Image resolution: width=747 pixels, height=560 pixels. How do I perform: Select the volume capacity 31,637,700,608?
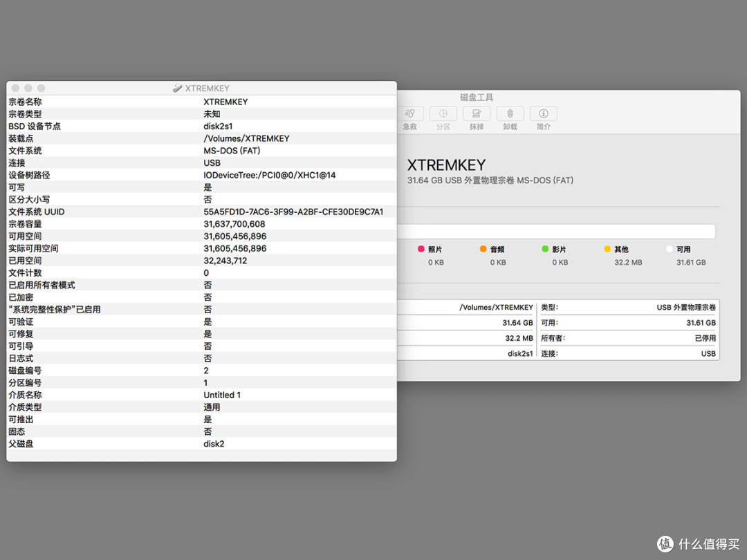[234, 224]
